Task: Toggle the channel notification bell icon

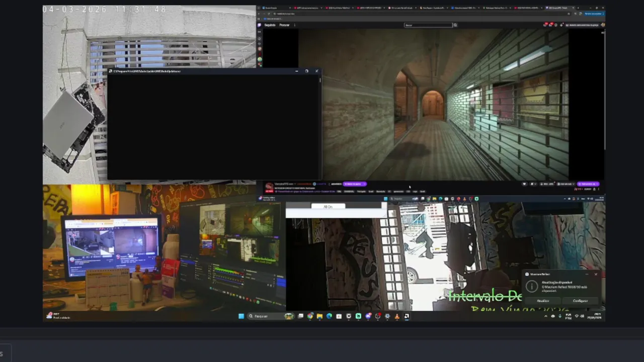Action: [x=532, y=184]
